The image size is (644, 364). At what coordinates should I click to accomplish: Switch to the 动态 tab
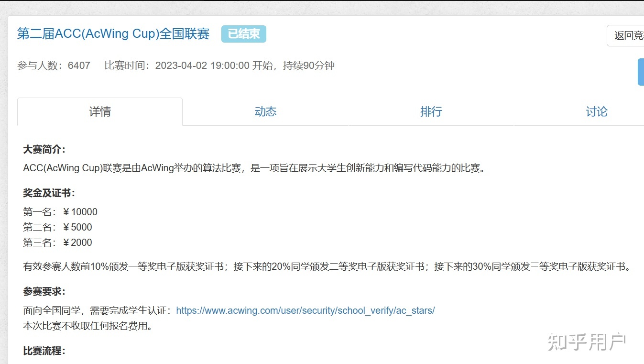[x=265, y=112]
